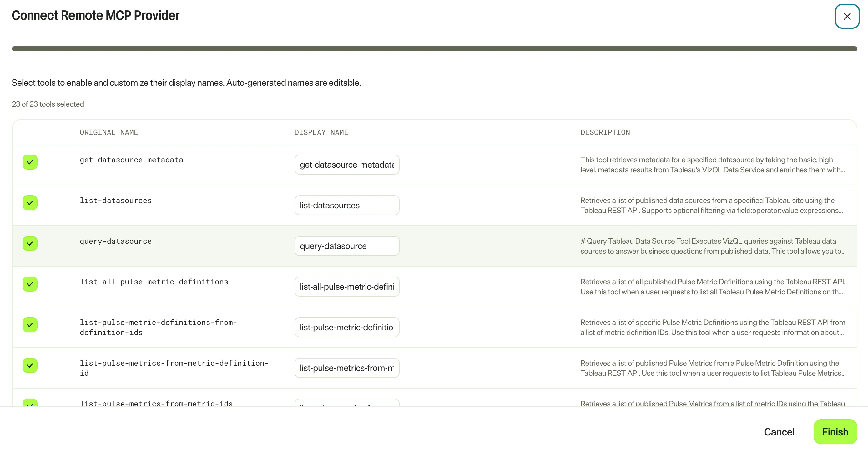Screen dimensions: 868x453
Task: Select the original name query-datasource text
Action: tap(116, 241)
